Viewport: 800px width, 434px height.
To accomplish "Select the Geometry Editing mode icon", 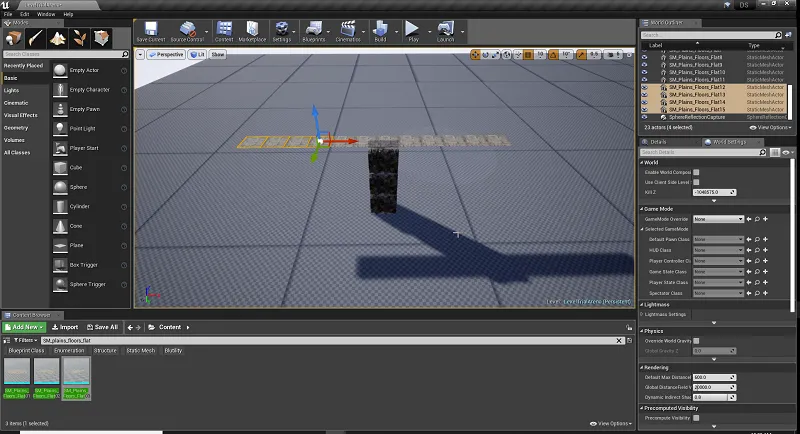I will pyautogui.click(x=102, y=38).
